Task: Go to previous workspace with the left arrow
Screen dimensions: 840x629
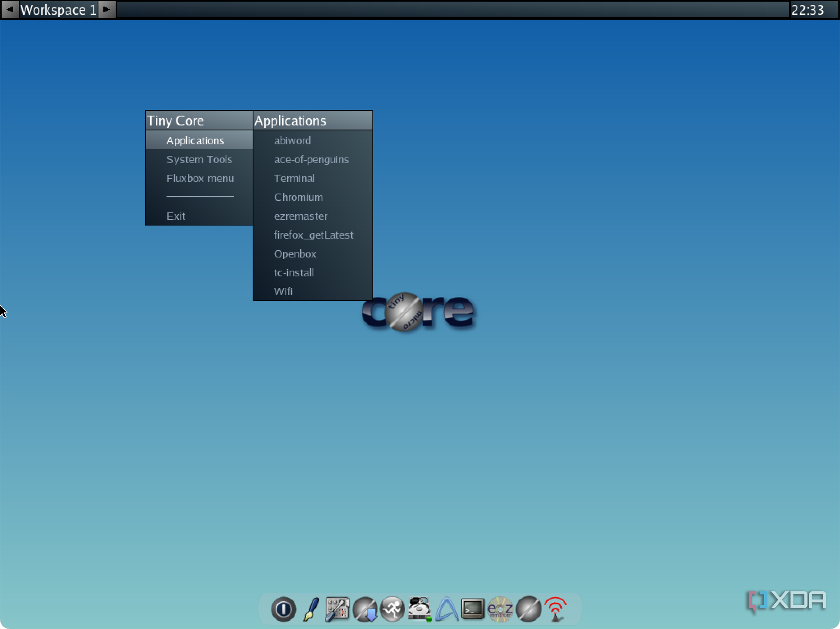Action: [10, 9]
